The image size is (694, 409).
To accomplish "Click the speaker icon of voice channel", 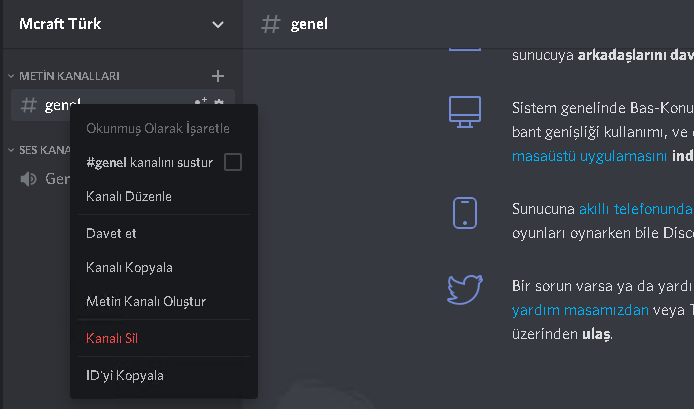I will [29, 179].
